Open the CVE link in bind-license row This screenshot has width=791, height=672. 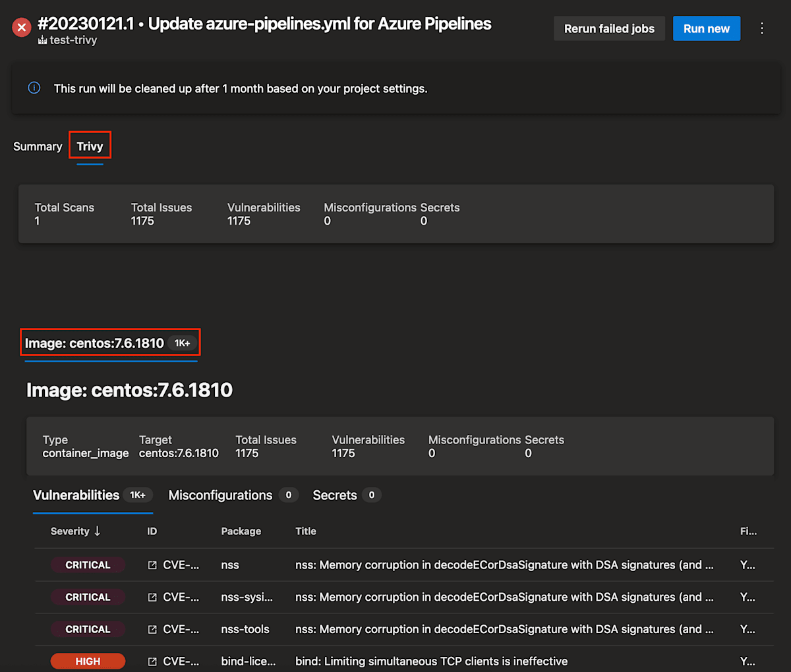click(x=181, y=661)
